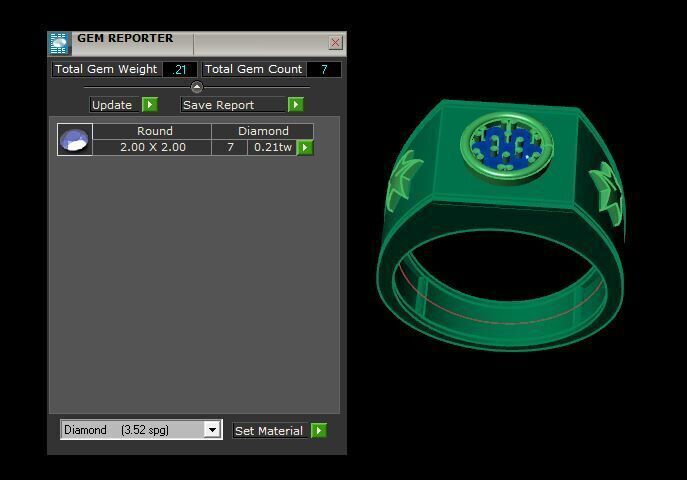Image resolution: width=687 pixels, height=480 pixels.
Task: Click the Total Gem Weight value .21
Action: pyautogui.click(x=180, y=70)
